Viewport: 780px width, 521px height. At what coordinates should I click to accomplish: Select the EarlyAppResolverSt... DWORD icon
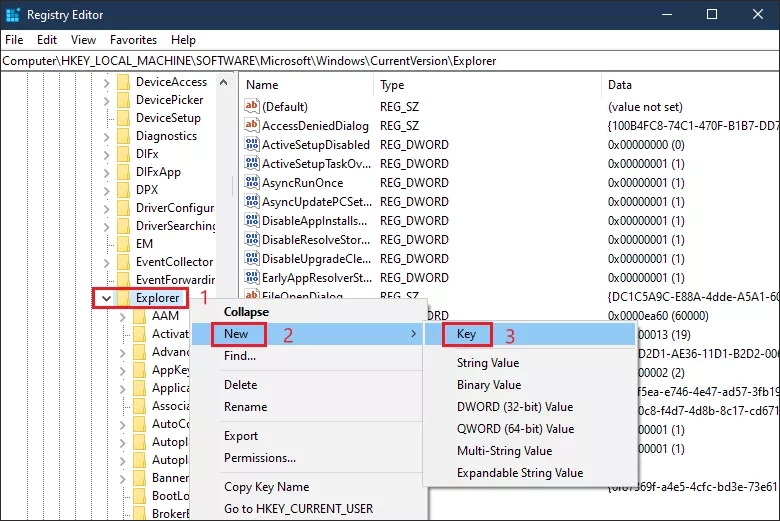tap(252, 277)
